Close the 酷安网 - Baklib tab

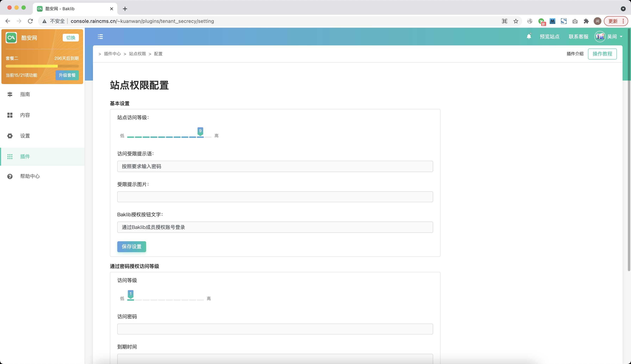[112, 9]
